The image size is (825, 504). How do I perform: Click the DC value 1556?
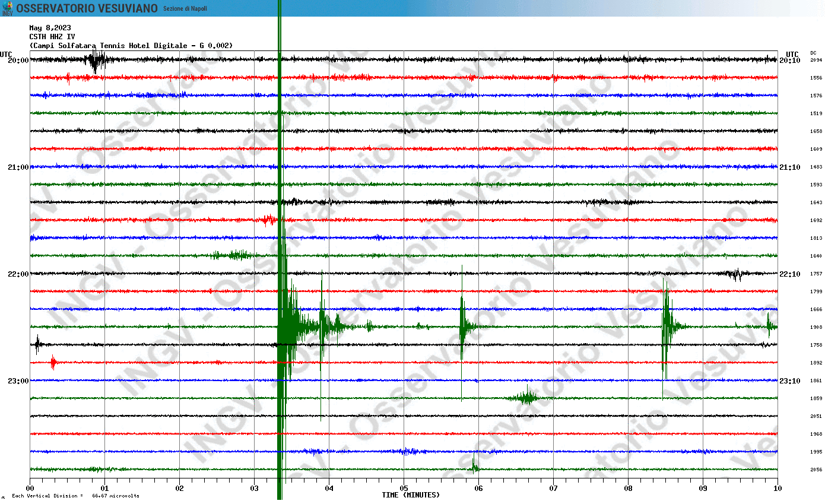tap(816, 78)
